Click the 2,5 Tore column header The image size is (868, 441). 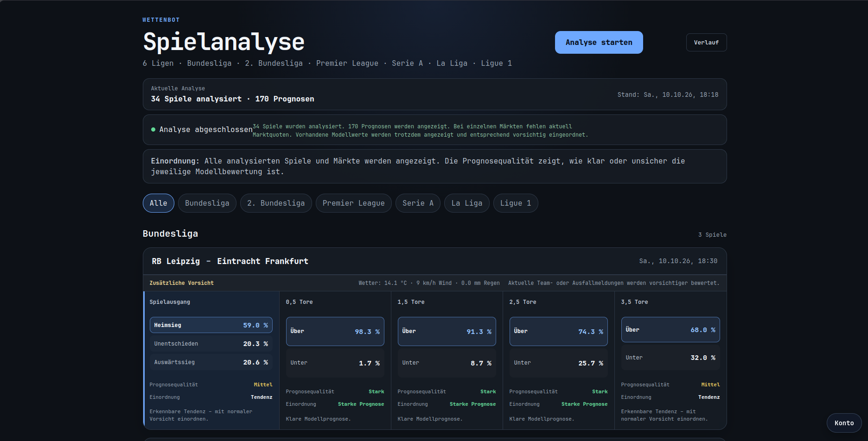pyautogui.click(x=523, y=302)
